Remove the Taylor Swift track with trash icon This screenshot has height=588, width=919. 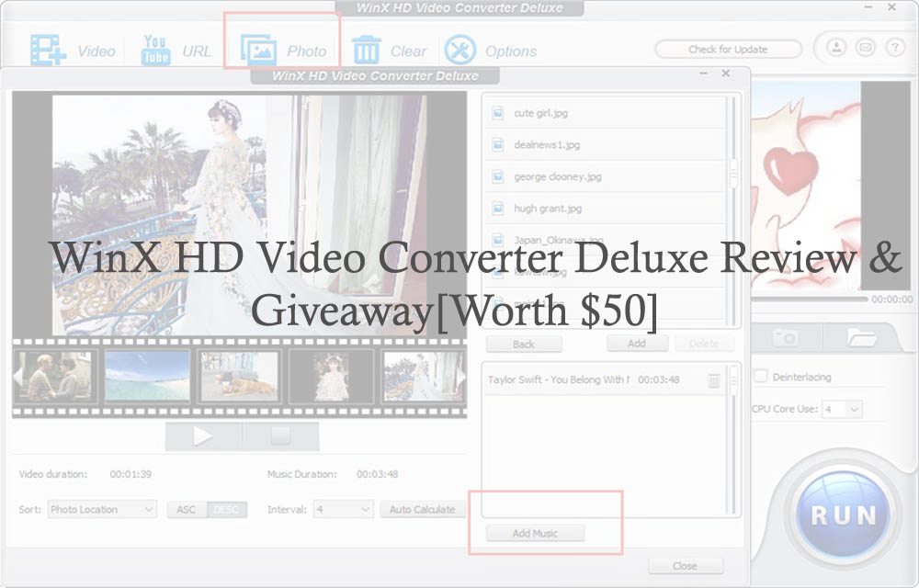(x=714, y=380)
